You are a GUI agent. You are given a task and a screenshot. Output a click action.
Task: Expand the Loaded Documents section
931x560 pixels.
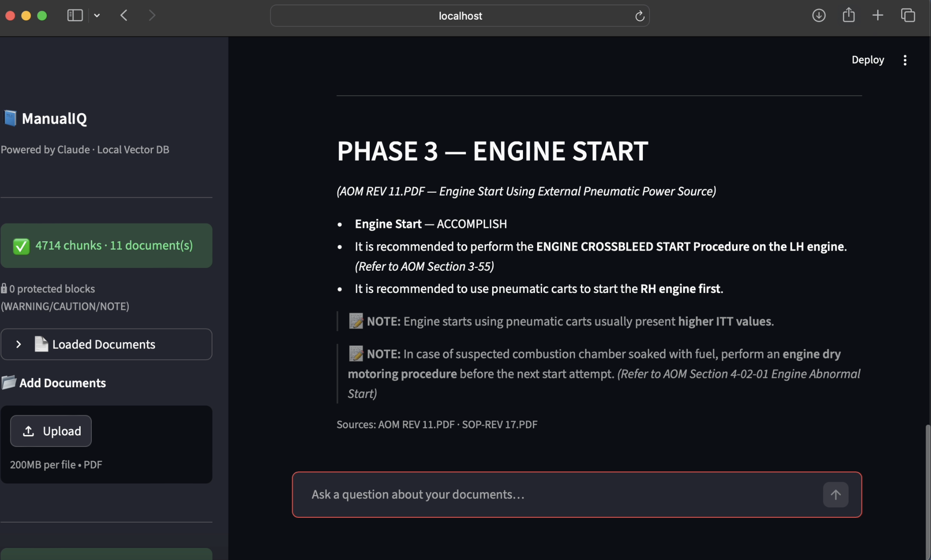coord(106,344)
